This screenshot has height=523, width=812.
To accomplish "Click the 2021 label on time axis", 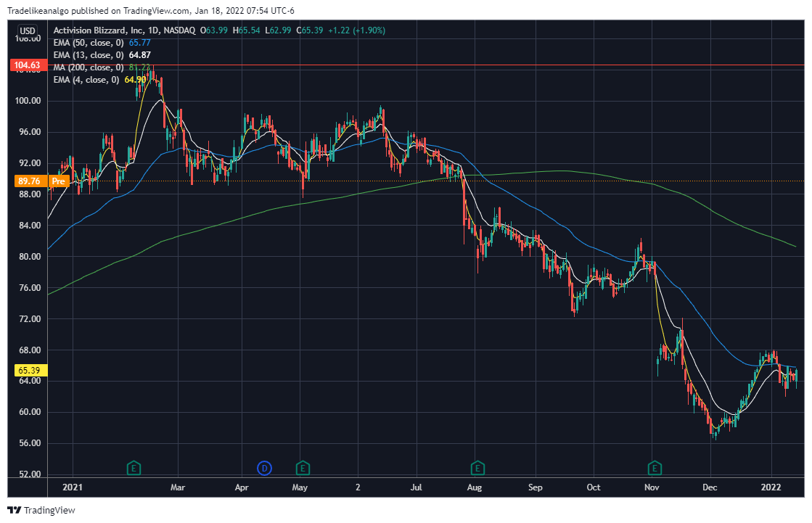I will [73, 487].
